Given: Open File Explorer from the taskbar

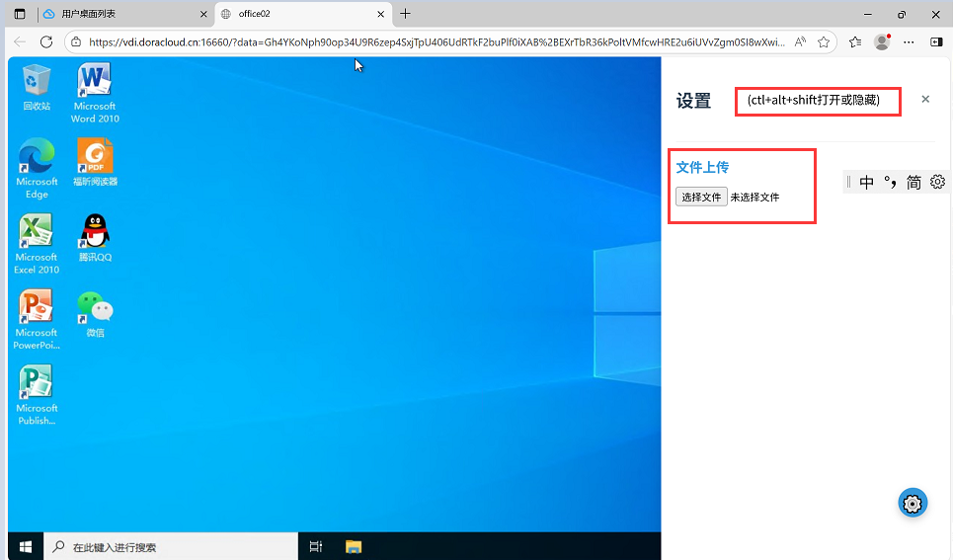Looking at the screenshot, I should (354, 546).
